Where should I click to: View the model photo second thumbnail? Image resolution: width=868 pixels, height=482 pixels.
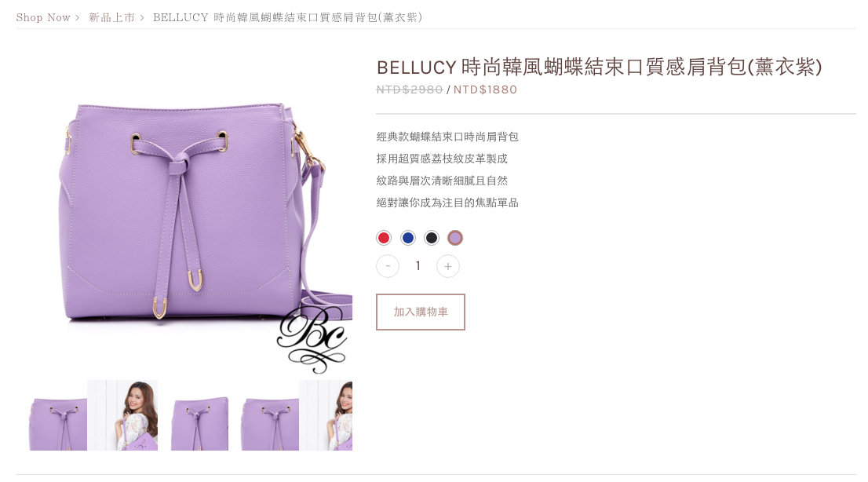coord(122,415)
